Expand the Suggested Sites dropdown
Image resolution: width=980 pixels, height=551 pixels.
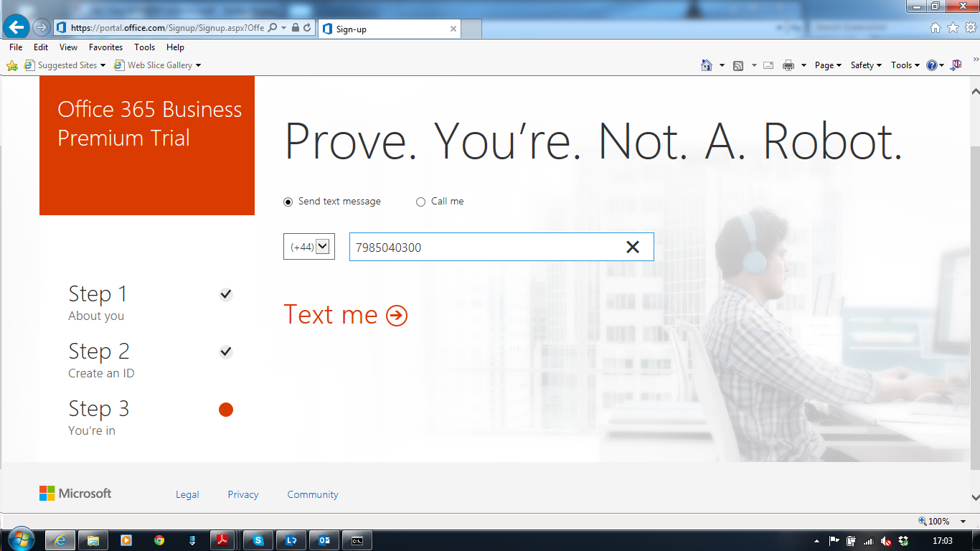[x=103, y=65]
